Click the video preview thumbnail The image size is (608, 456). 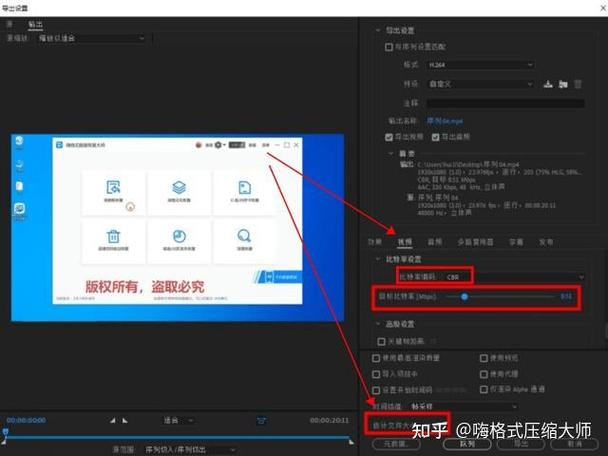(178, 228)
